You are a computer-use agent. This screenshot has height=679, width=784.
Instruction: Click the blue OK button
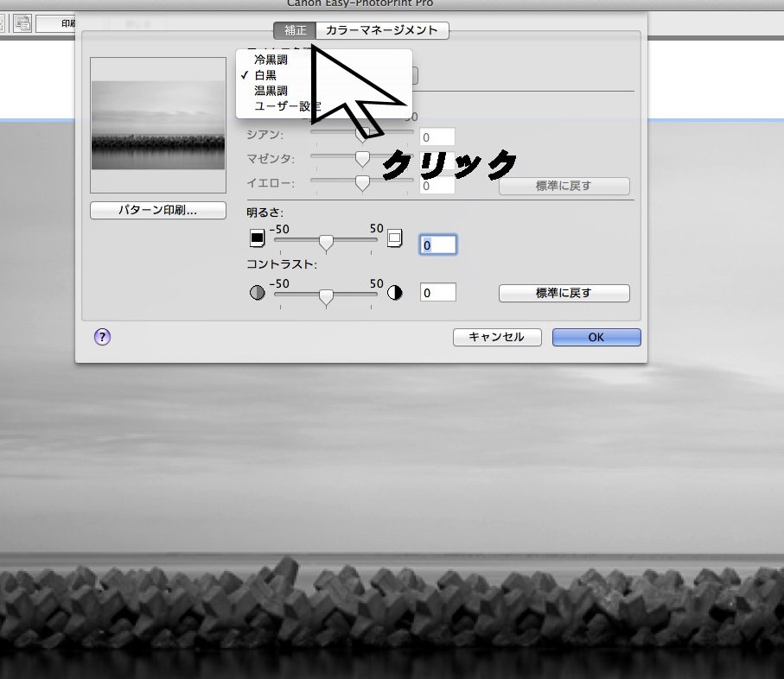596,338
